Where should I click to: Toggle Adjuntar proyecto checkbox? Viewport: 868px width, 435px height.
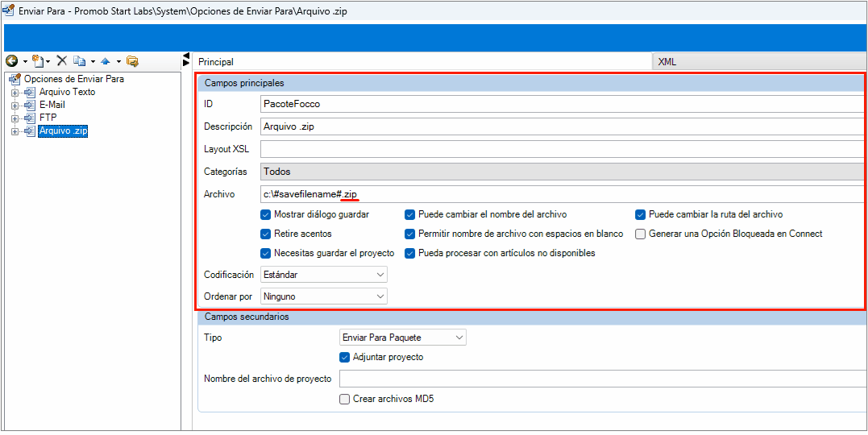tap(344, 357)
